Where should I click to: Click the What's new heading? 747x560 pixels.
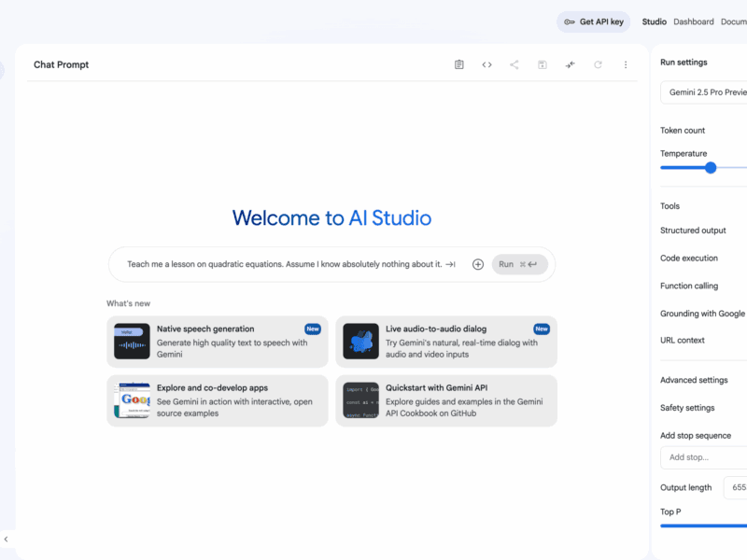click(128, 304)
